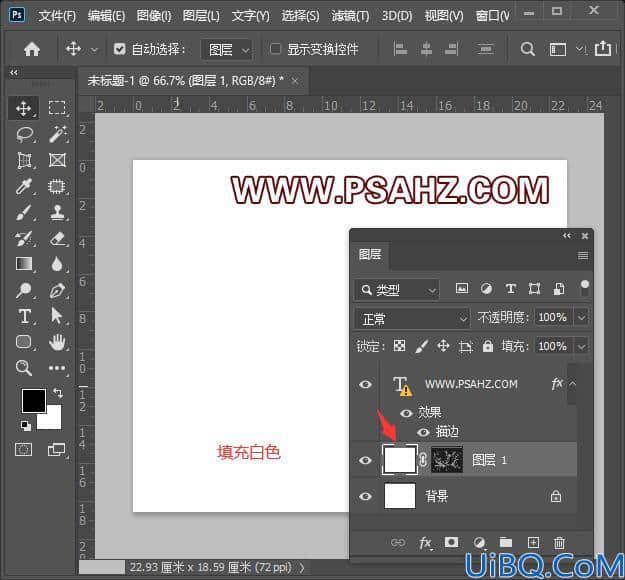625x580 pixels.
Task: Activate the Gradient tool
Action: point(24,264)
